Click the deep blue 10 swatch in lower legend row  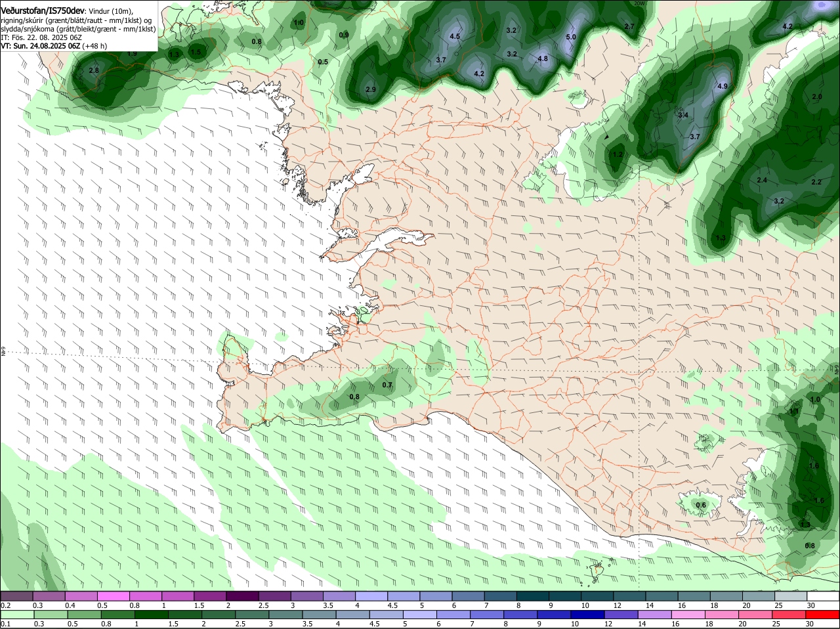click(587, 615)
